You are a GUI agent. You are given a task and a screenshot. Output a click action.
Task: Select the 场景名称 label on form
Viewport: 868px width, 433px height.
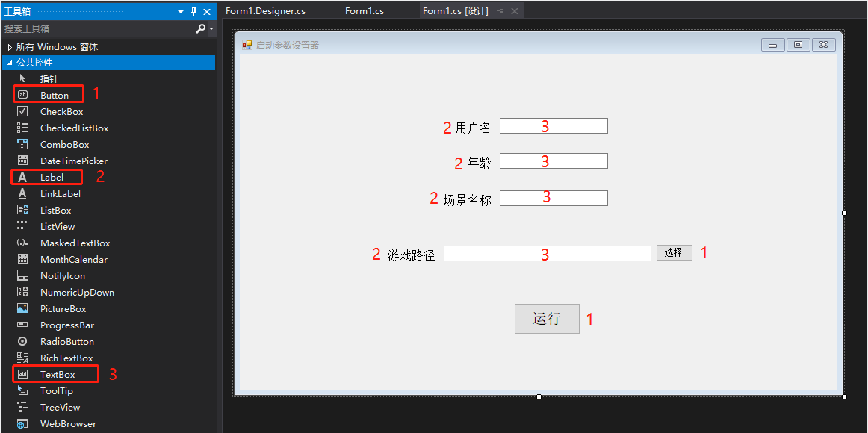tap(467, 199)
